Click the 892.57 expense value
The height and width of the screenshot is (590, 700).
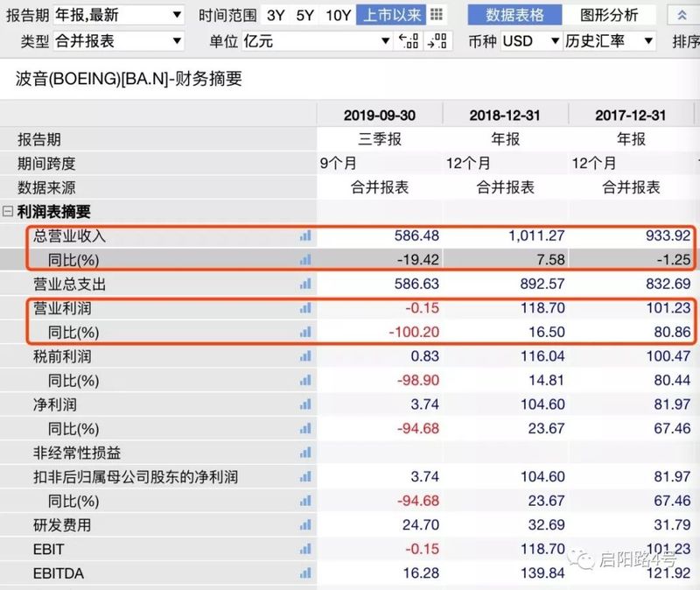[x=542, y=284]
